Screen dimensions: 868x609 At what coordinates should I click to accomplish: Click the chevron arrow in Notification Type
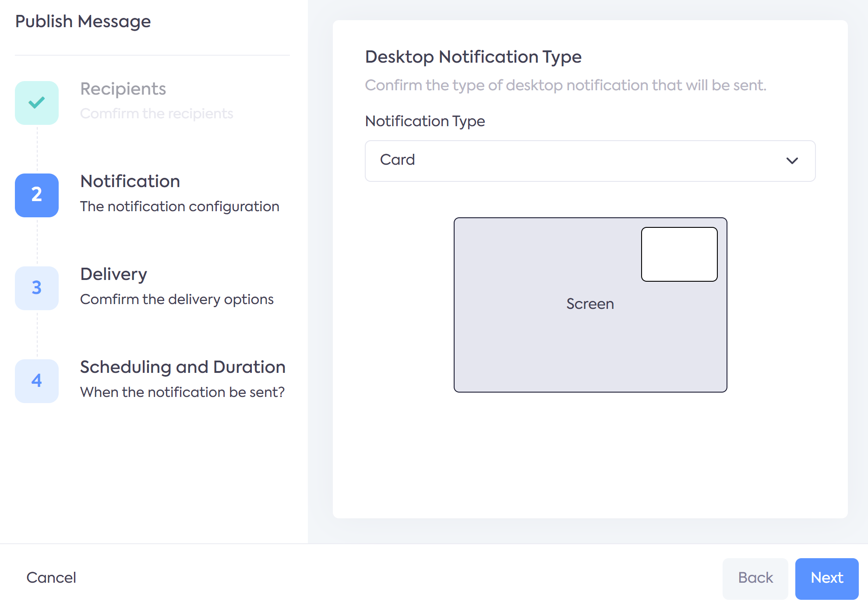tap(792, 161)
